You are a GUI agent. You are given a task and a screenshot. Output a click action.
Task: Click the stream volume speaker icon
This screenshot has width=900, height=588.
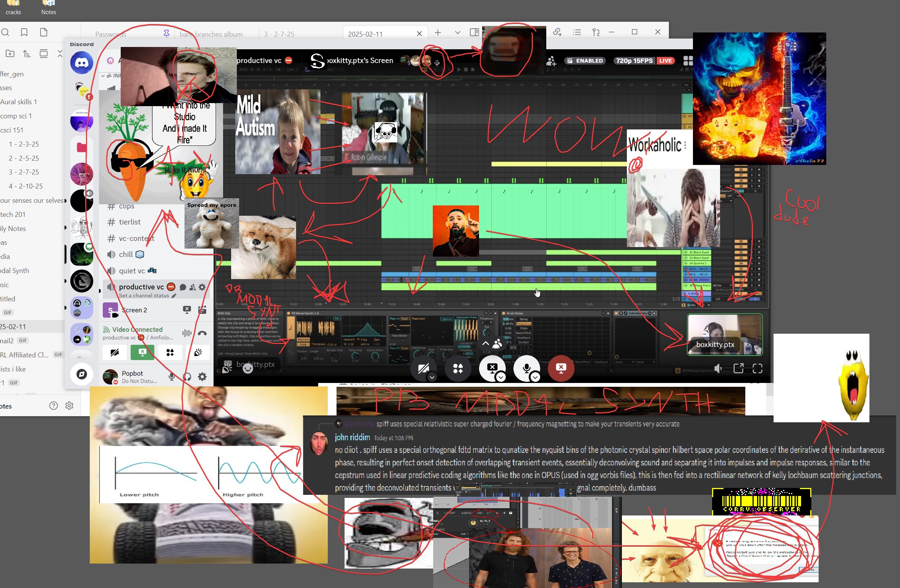point(718,368)
